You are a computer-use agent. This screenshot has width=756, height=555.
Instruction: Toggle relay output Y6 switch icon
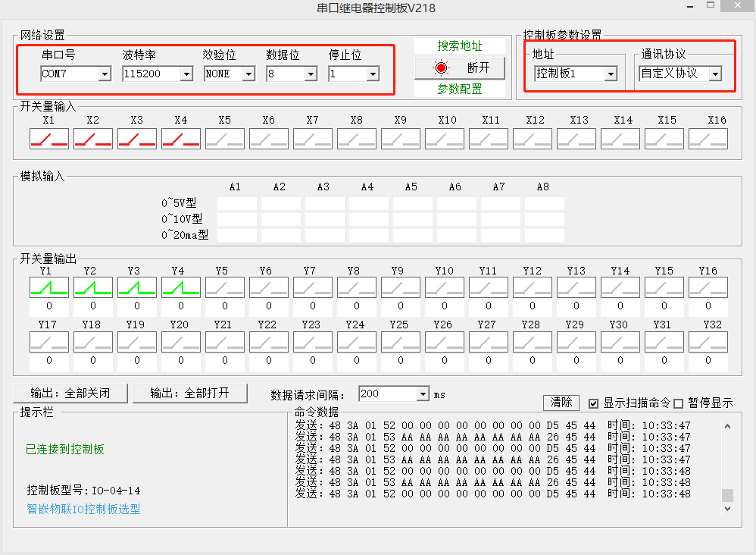(x=269, y=287)
